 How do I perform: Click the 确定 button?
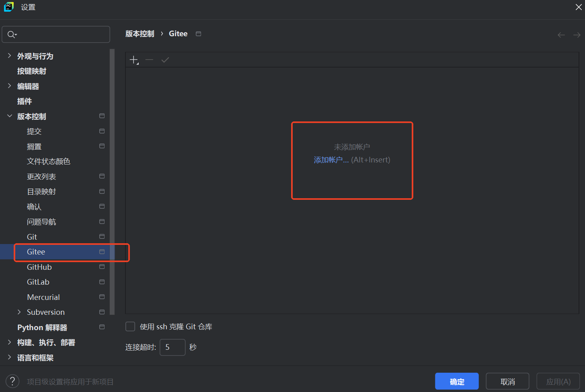[x=457, y=381]
